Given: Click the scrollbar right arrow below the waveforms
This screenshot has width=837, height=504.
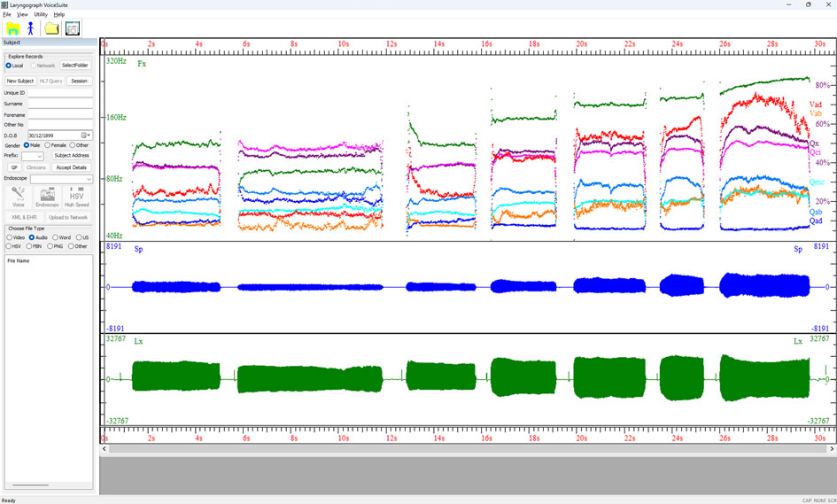Looking at the screenshot, I should pos(832,449).
